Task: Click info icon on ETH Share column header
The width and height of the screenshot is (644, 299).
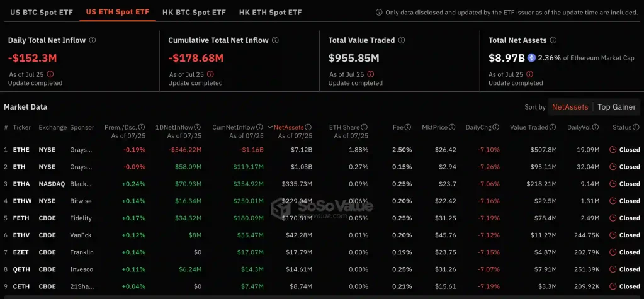Action: (x=364, y=127)
